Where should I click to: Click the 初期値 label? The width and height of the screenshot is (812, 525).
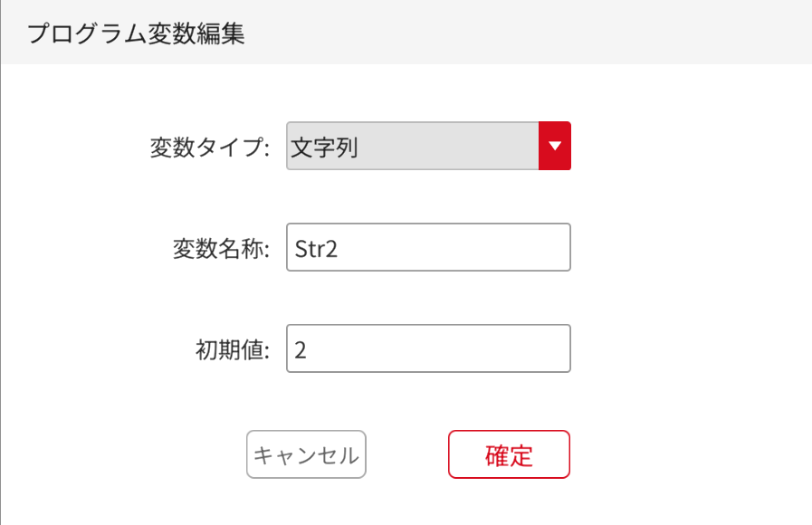233,350
